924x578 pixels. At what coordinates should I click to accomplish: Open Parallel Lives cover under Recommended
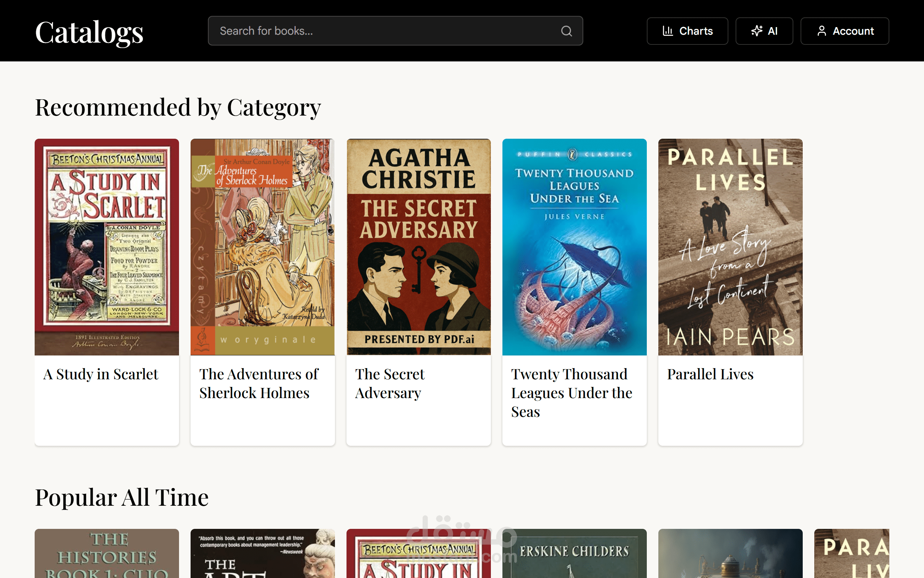click(731, 247)
